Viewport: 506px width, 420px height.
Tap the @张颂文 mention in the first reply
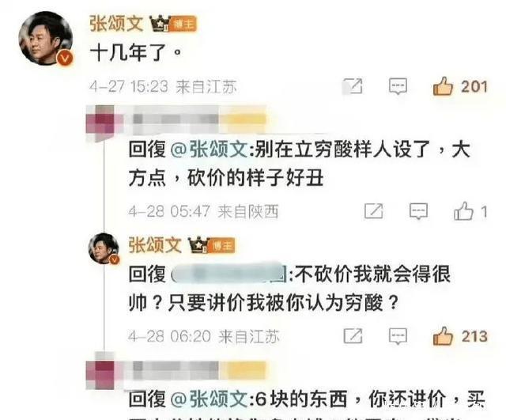point(209,149)
